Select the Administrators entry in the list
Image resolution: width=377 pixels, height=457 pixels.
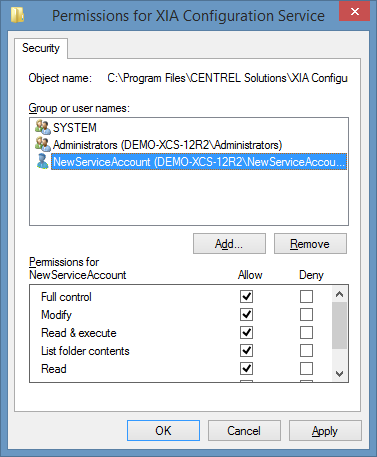(x=168, y=145)
